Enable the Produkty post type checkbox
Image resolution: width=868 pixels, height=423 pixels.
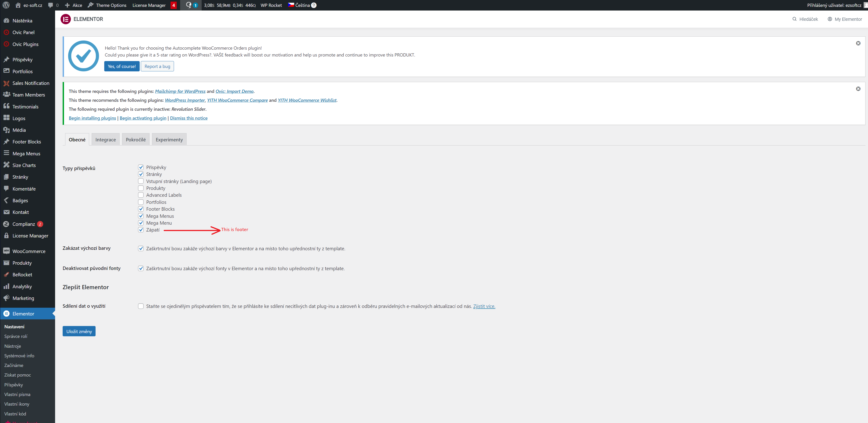[x=141, y=188]
